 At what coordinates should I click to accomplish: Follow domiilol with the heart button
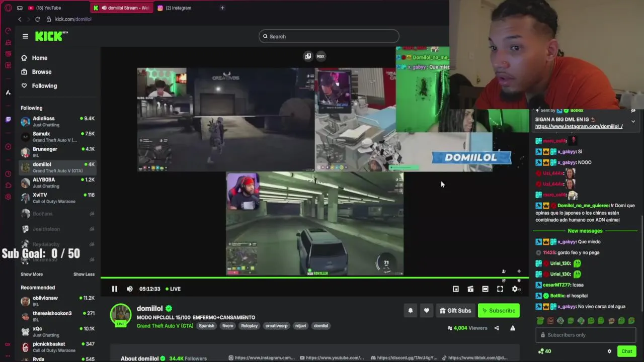pyautogui.click(x=427, y=311)
